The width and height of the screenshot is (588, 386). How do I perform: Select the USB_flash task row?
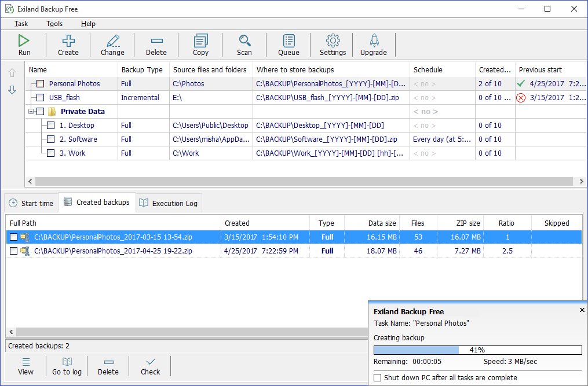point(306,98)
